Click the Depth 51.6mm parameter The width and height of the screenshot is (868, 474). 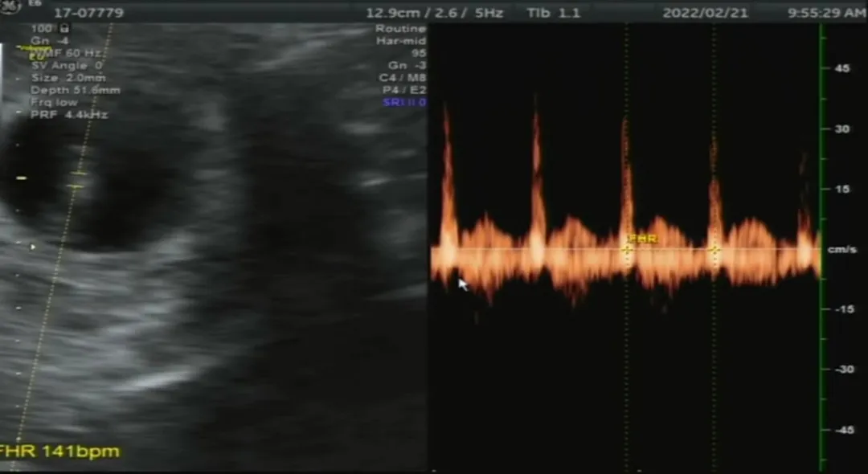coord(76,90)
